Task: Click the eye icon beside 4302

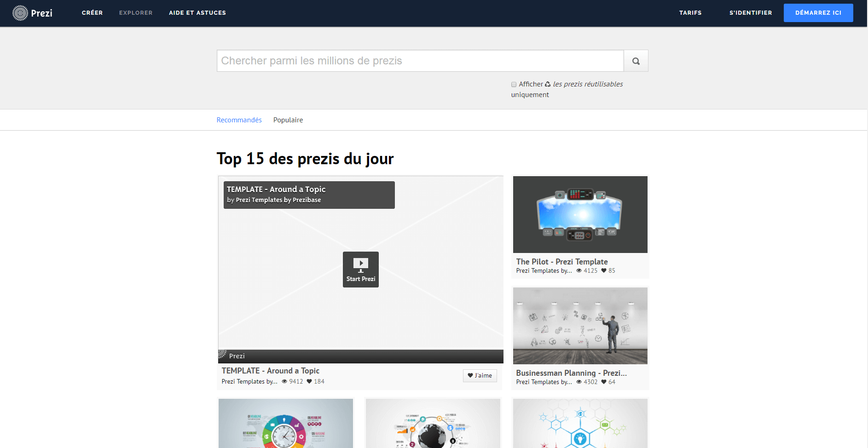Action: [x=579, y=382]
